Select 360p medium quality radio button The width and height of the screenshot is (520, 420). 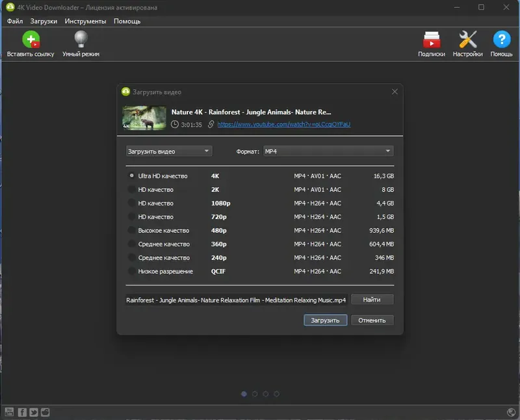coord(132,244)
